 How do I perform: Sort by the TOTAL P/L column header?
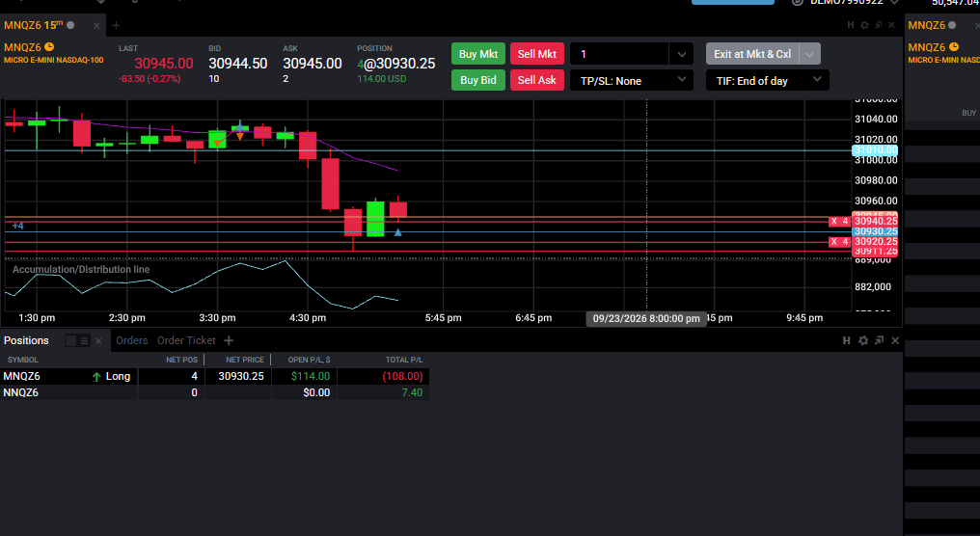pos(404,360)
